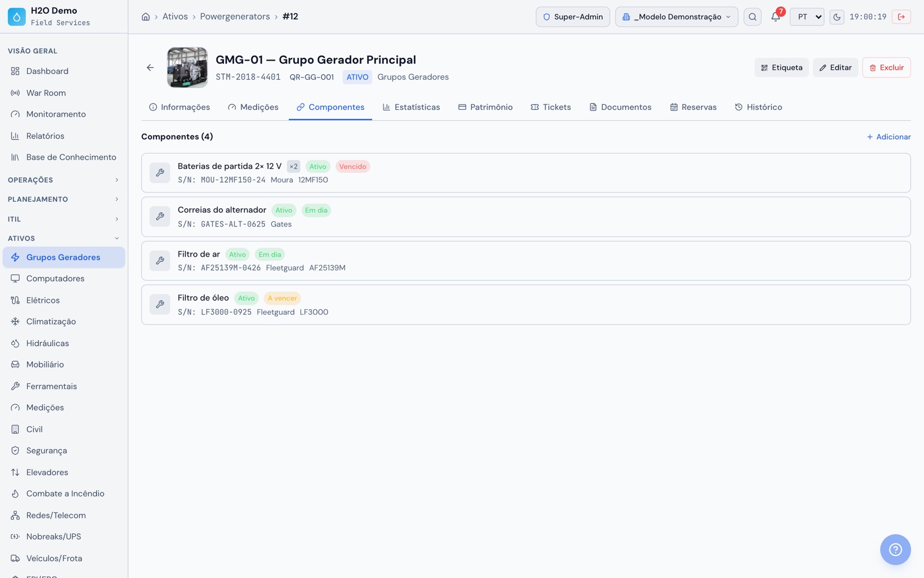Expand the ITIL section

pyautogui.click(x=64, y=219)
